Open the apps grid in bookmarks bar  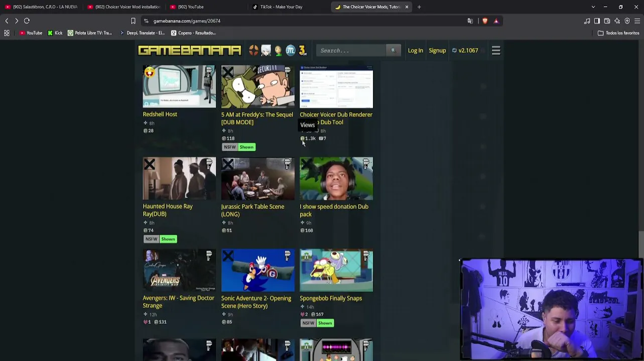pos(7,33)
